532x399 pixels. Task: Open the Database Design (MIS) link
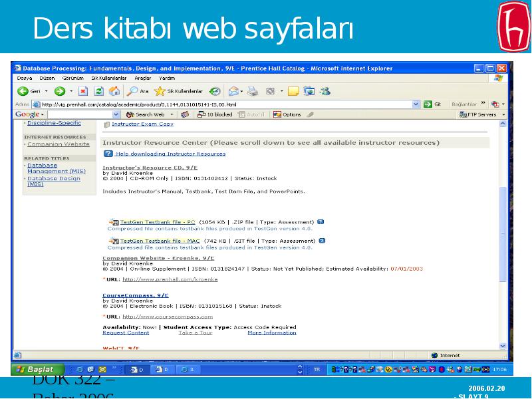(54, 181)
